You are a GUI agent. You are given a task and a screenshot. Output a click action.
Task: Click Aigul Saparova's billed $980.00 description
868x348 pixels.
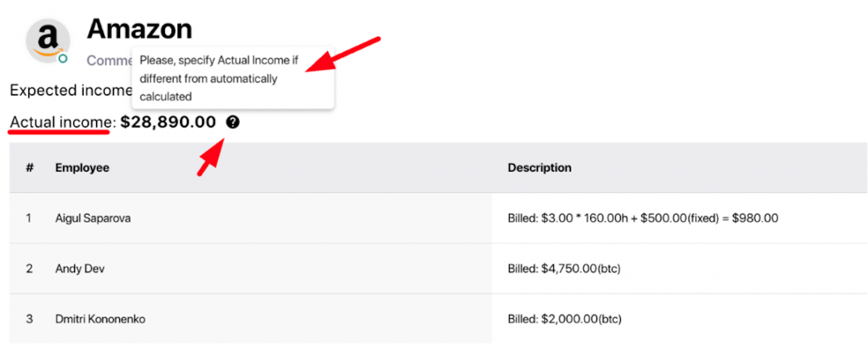click(x=643, y=218)
